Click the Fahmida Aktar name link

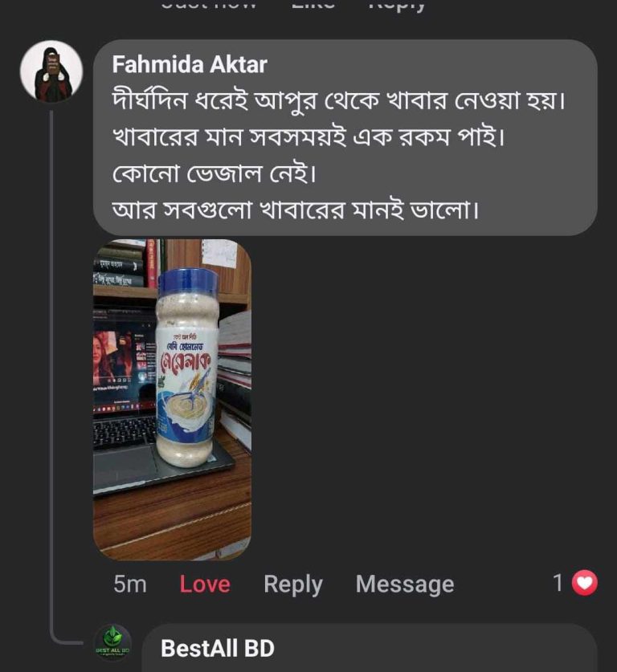click(x=190, y=63)
